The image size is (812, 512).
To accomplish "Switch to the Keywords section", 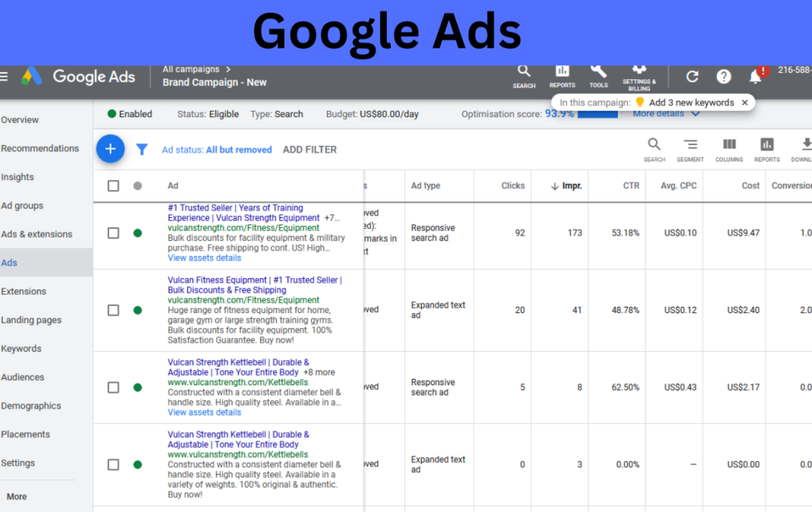I will pyautogui.click(x=21, y=348).
